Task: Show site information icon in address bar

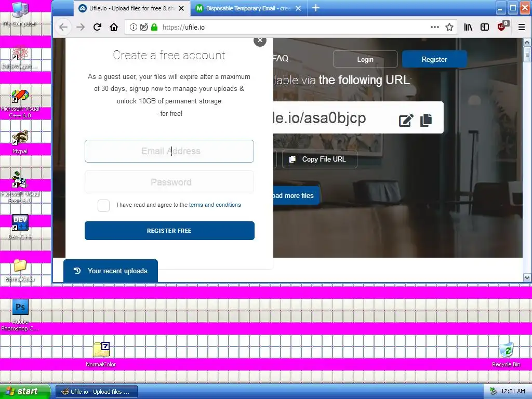Action: coord(134,27)
